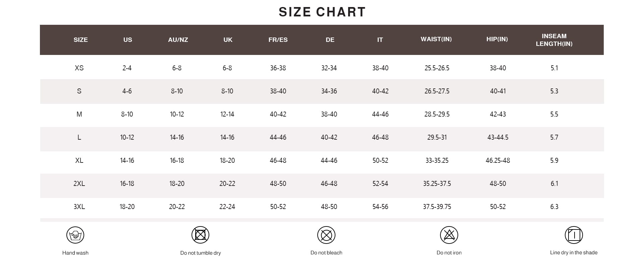Select the M hip value 42-43

(498, 114)
